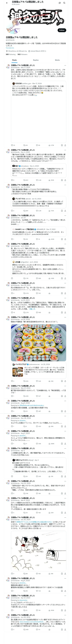The height and width of the screenshot is (644, 72).
Task: Share the Mar 17, 2024 post
Action: pyautogui.click(x=65, y=145)
